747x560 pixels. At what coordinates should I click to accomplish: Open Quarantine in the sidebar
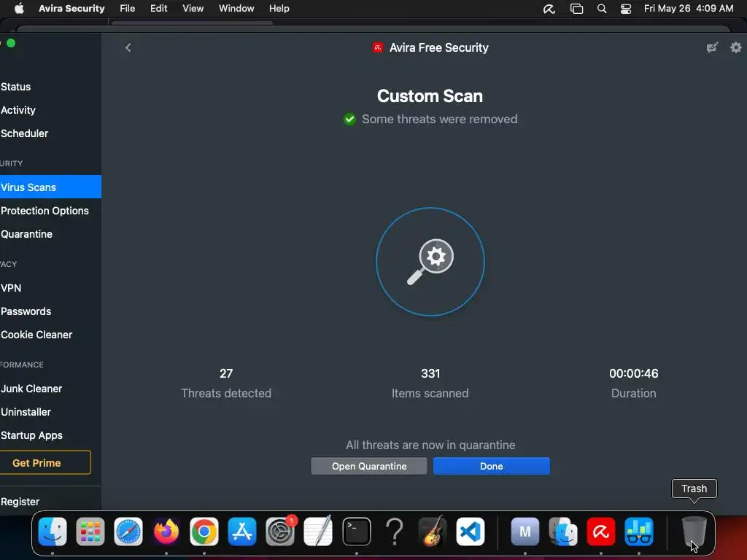click(x=27, y=234)
